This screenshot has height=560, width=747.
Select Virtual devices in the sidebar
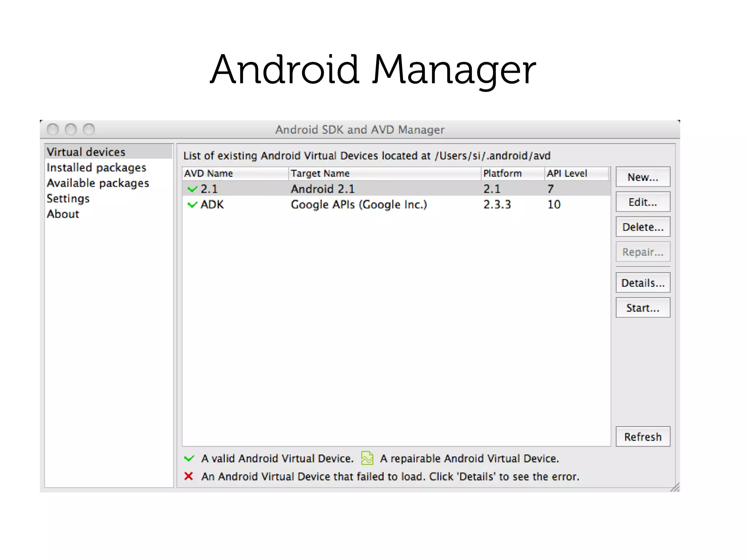(109, 152)
